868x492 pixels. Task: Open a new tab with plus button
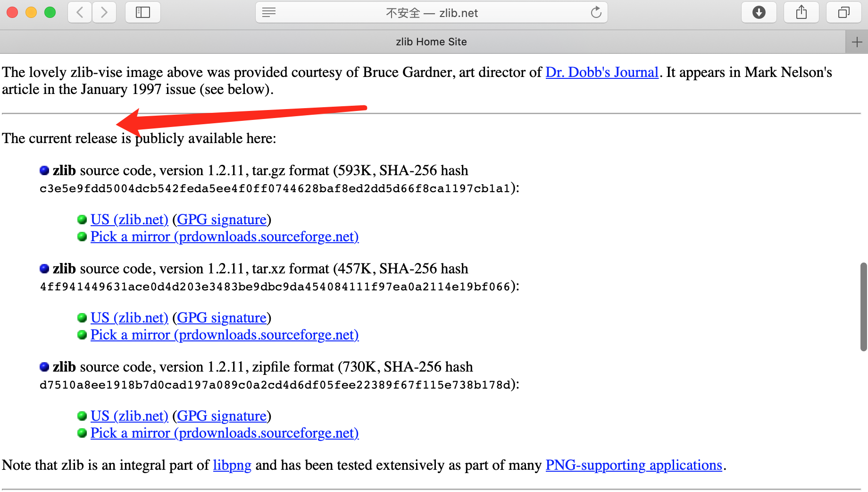(857, 42)
